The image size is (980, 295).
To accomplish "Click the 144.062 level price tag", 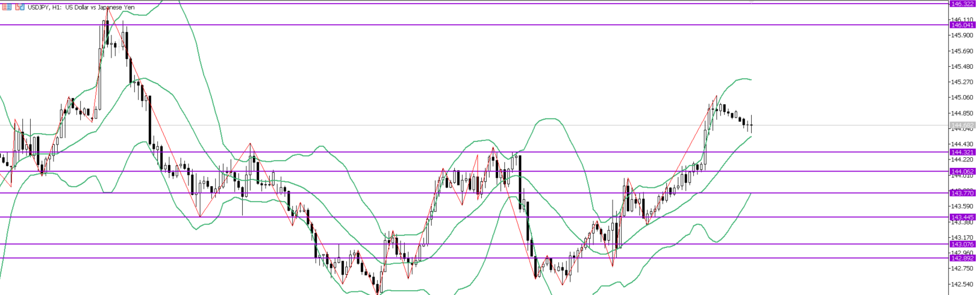I will click(962, 172).
